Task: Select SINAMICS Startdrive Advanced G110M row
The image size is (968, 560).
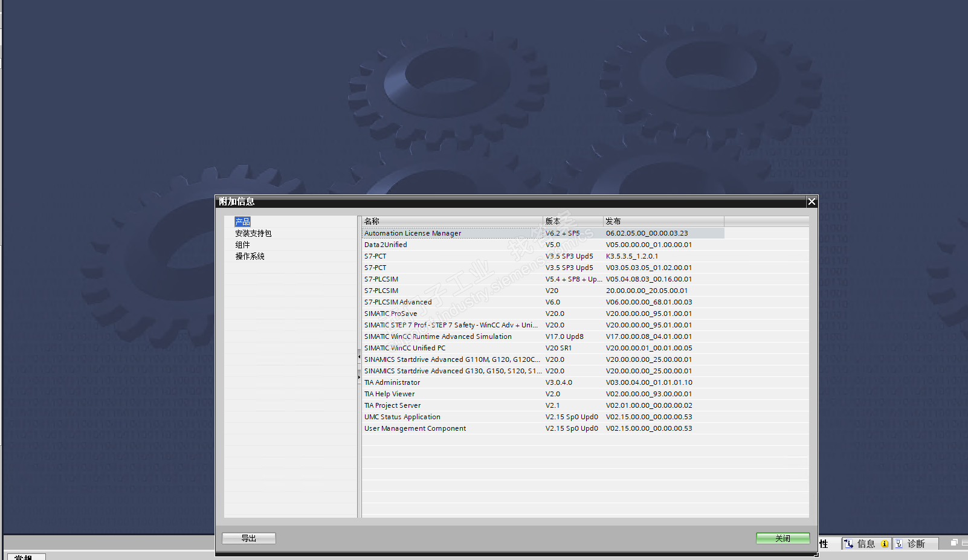Action: point(452,359)
